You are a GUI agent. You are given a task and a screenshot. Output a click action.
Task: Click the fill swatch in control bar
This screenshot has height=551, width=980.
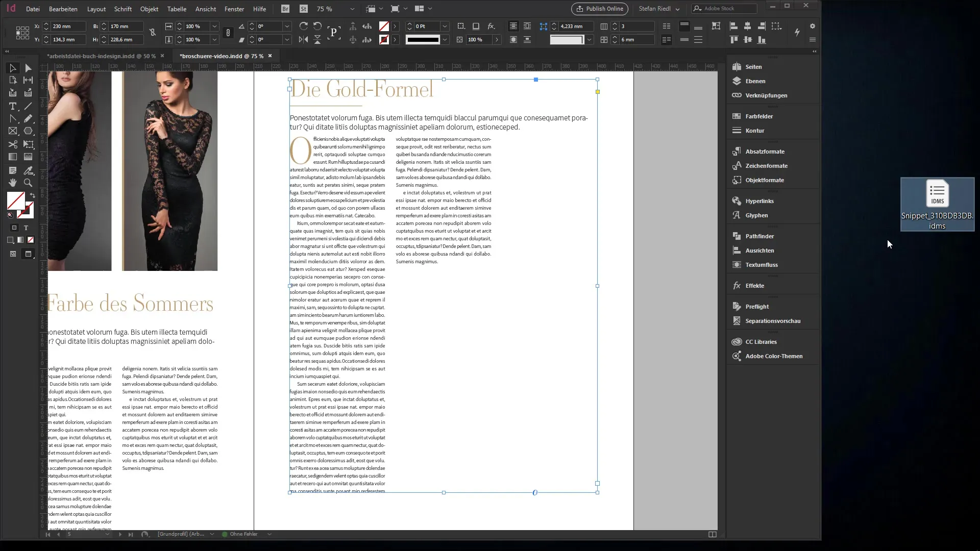click(x=384, y=26)
